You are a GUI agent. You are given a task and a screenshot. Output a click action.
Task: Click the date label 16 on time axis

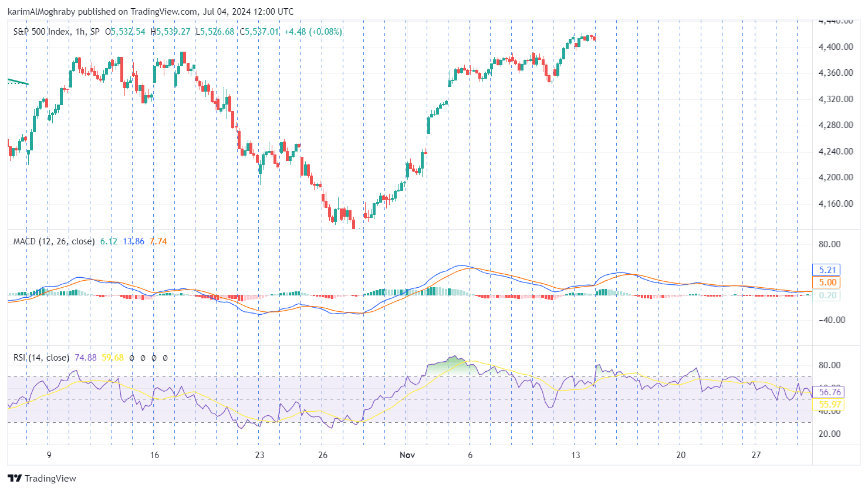[154, 455]
